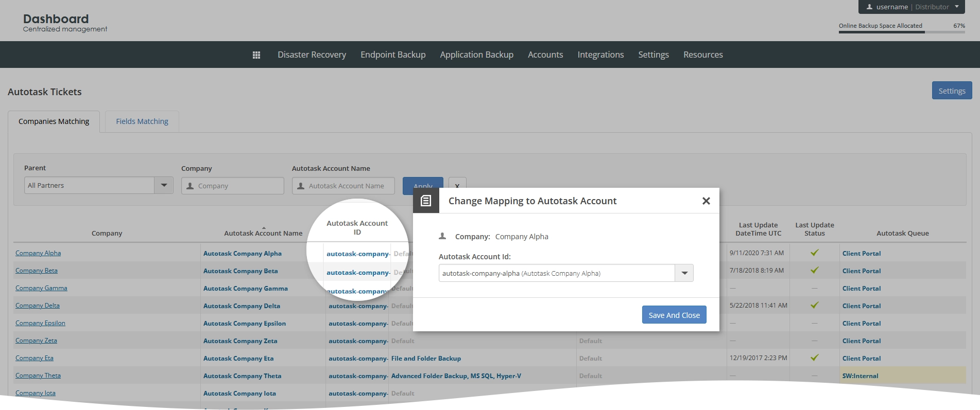Click Client Portal queue for Company Alpha
This screenshot has height=410, width=980.
click(x=862, y=254)
